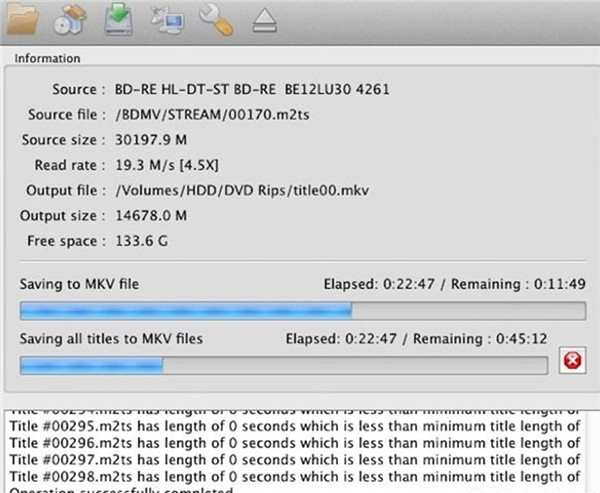Select log line for Title #00298.m2ts
Screen dimensions: 600x493
[x=295, y=477]
